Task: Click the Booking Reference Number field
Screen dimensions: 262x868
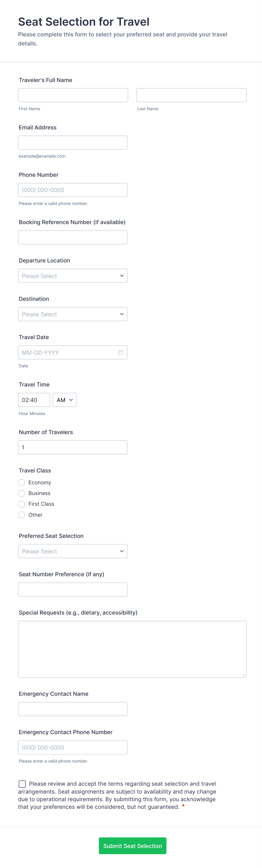Action: [x=73, y=237]
